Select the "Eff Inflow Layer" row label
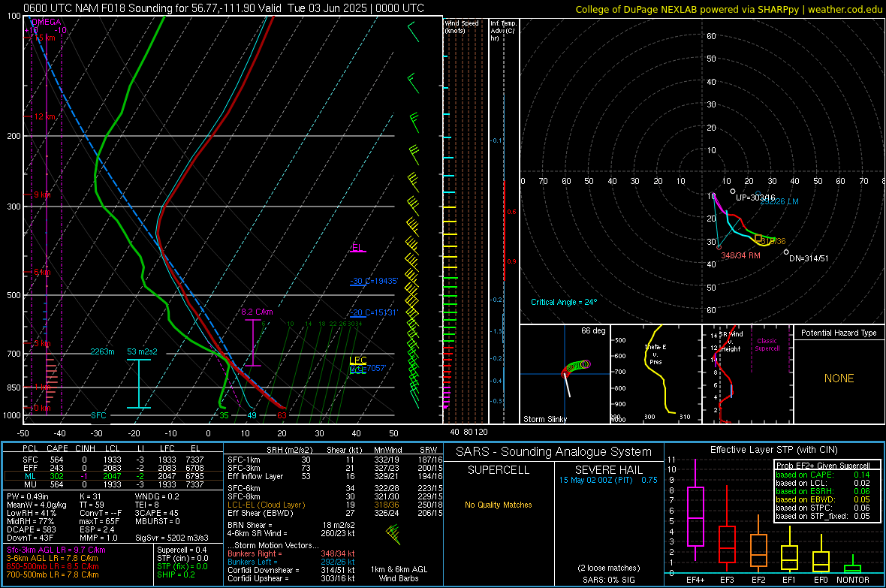 pyautogui.click(x=255, y=476)
